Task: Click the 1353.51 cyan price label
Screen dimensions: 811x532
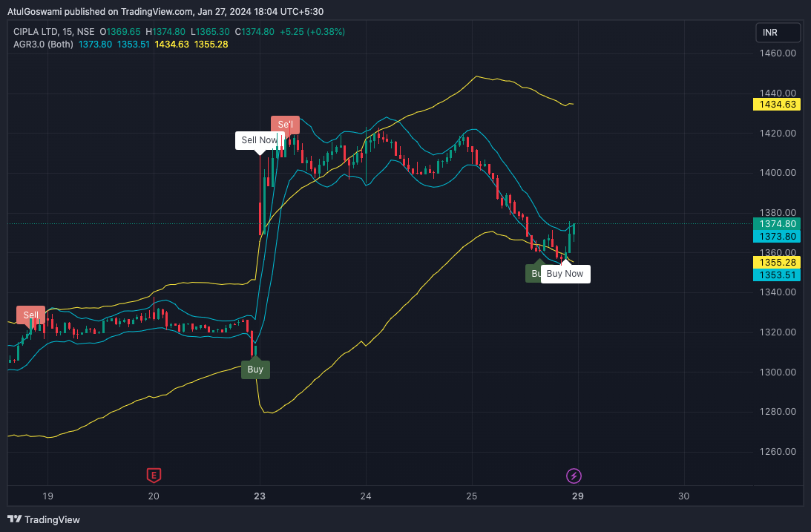Action: [x=777, y=275]
